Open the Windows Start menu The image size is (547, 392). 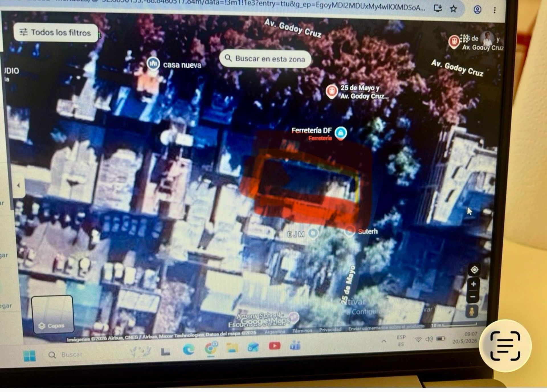pyautogui.click(x=30, y=356)
